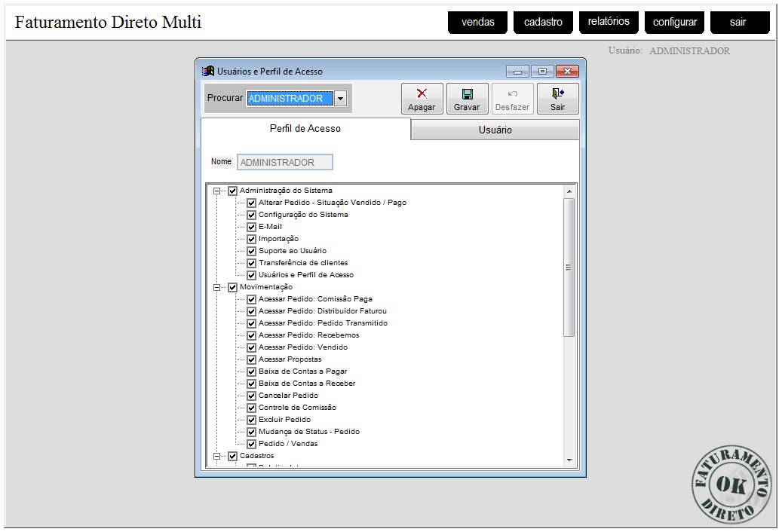Switch to the Usuário tab

pos(495,130)
